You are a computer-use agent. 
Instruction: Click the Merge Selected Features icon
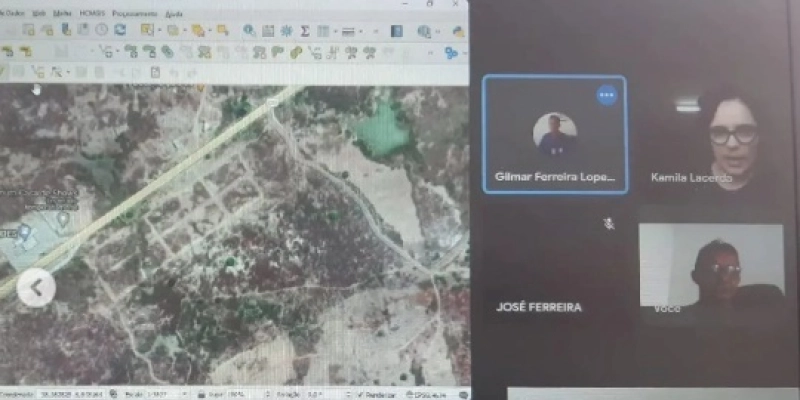[x=296, y=52]
